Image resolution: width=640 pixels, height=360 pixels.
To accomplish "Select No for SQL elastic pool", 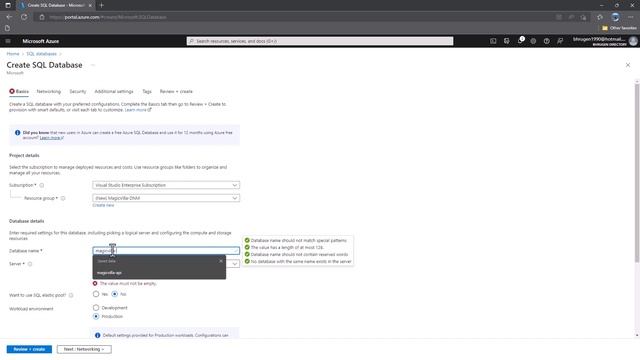I will click(115, 294).
